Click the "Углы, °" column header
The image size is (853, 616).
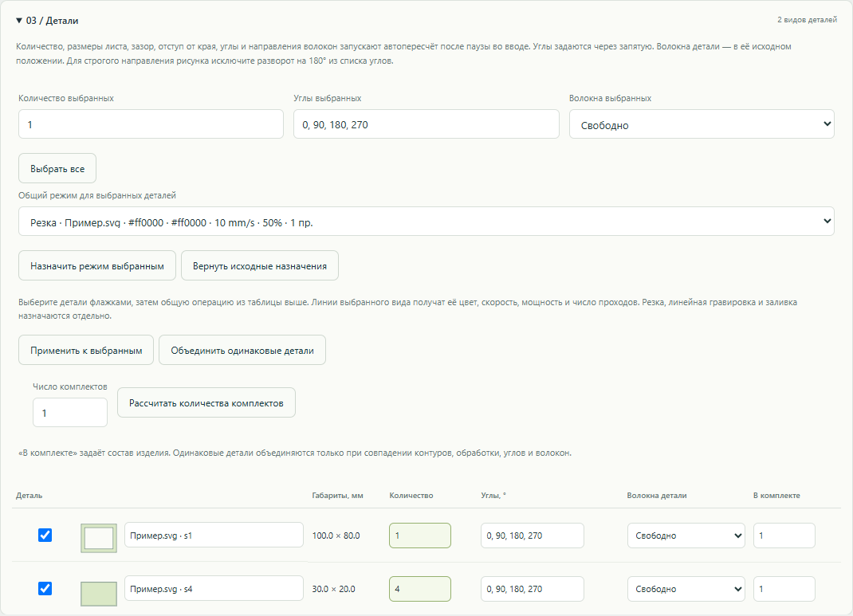pyautogui.click(x=493, y=496)
